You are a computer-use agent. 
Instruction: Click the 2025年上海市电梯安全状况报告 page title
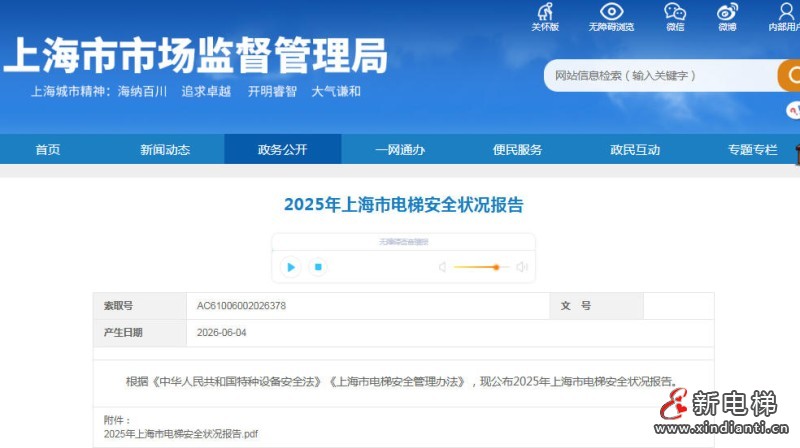404,205
